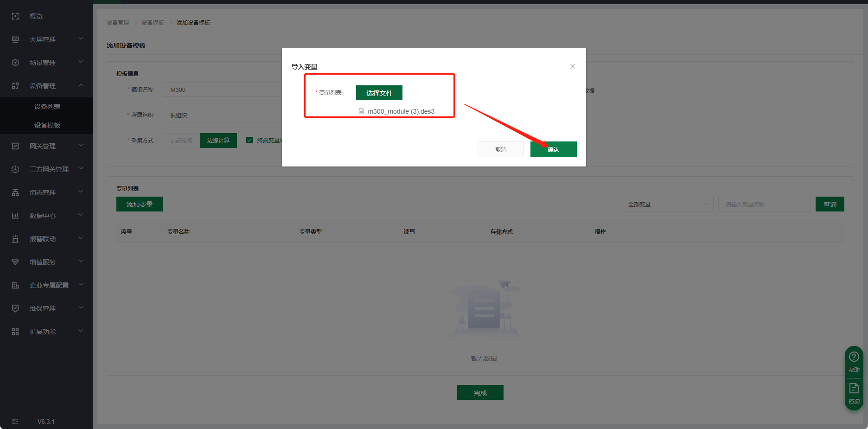Image resolution: width=868 pixels, height=429 pixels.
Task: Cancel the import with 取消
Action: coord(501,149)
